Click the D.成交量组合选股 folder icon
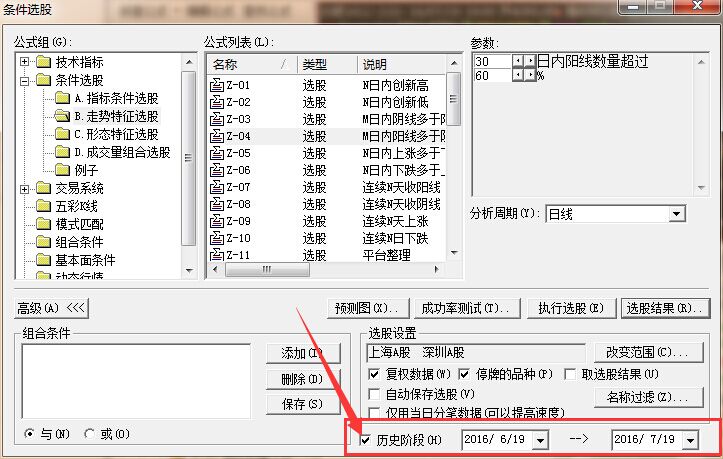The width and height of the screenshot is (723, 459). point(62,152)
